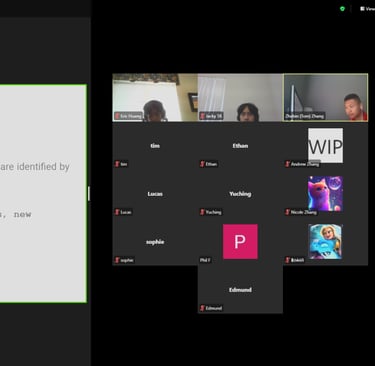Click muted mic icon next to sophie label
Image resolution: width=375 pixels, height=366 pixels.
coord(117,260)
